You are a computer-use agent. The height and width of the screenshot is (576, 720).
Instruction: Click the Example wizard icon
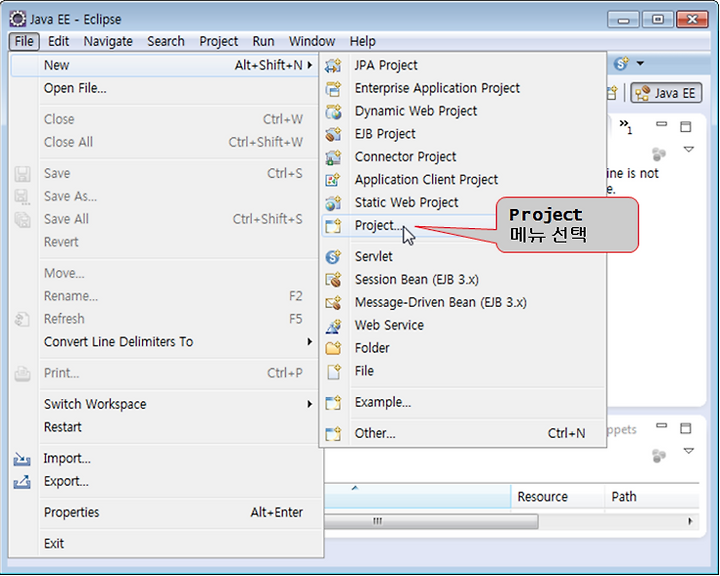[x=333, y=402]
